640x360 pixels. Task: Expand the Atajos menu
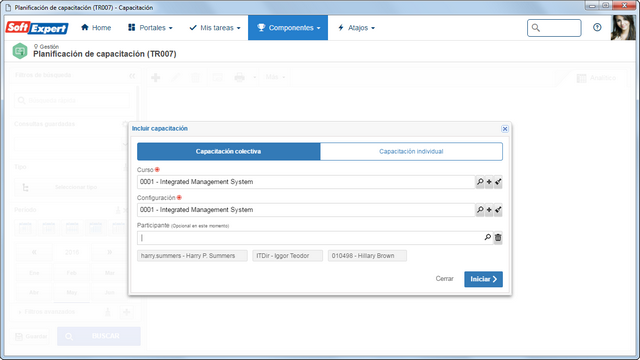point(356,28)
